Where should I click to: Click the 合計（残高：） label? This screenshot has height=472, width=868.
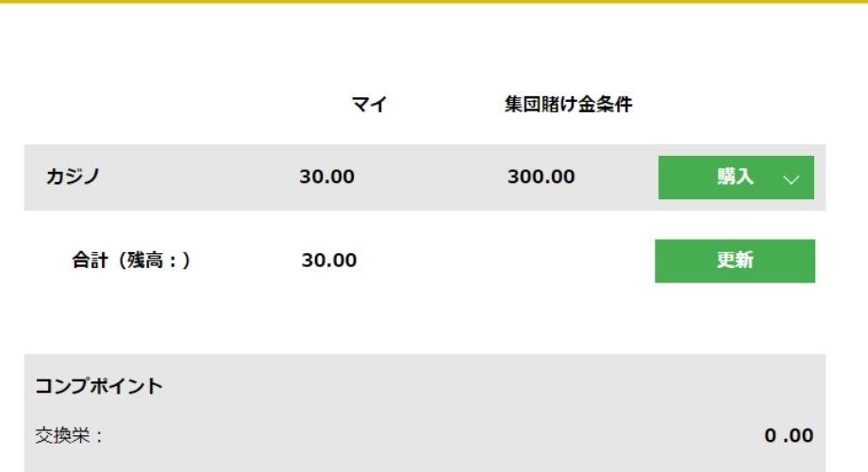coord(132,261)
